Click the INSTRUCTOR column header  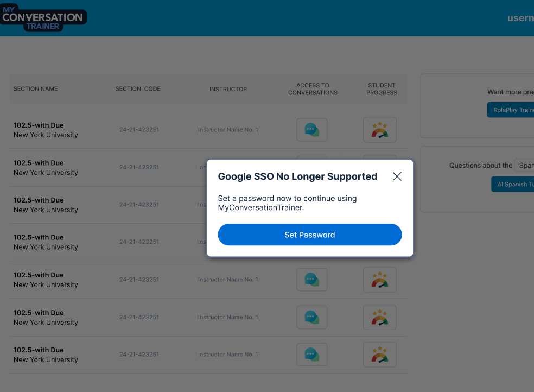[228, 89]
